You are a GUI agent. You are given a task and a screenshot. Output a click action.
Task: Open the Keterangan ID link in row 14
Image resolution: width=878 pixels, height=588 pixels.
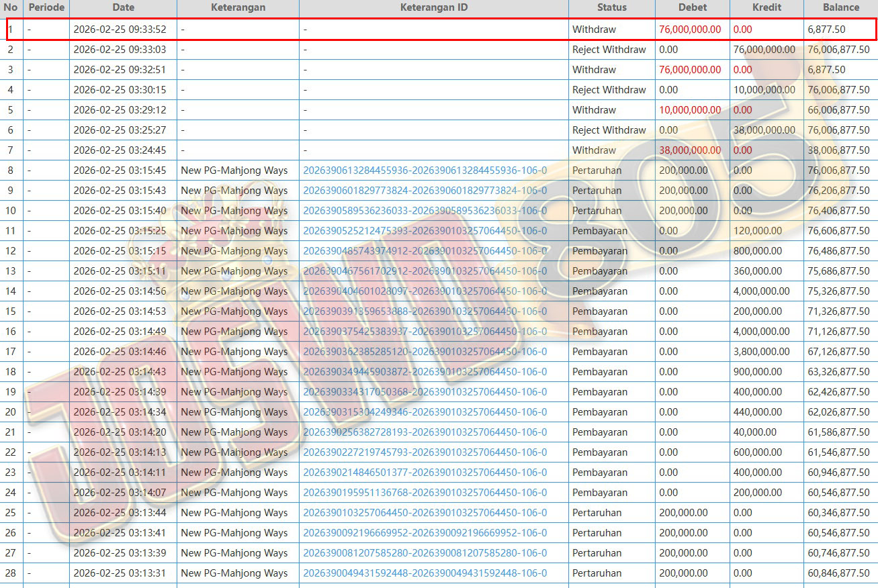[425, 291]
